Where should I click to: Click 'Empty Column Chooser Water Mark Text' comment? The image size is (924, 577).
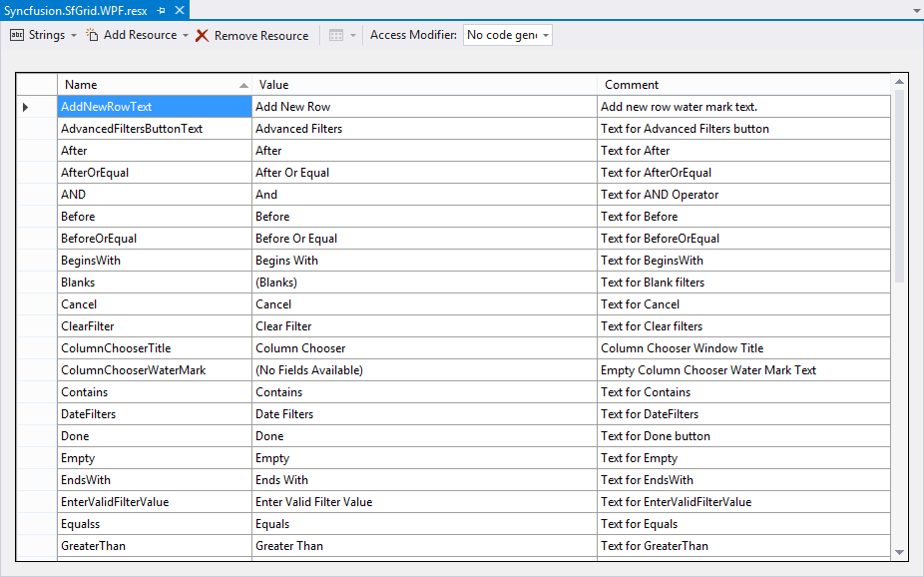pos(743,370)
